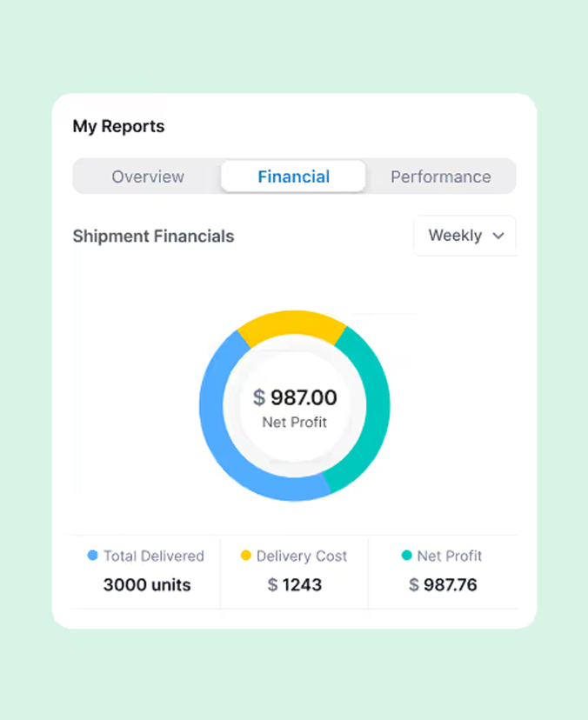Click the $ 987.76 net profit value
Image resolution: width=588 pixels, height=720 pixels.
[443, 584]
